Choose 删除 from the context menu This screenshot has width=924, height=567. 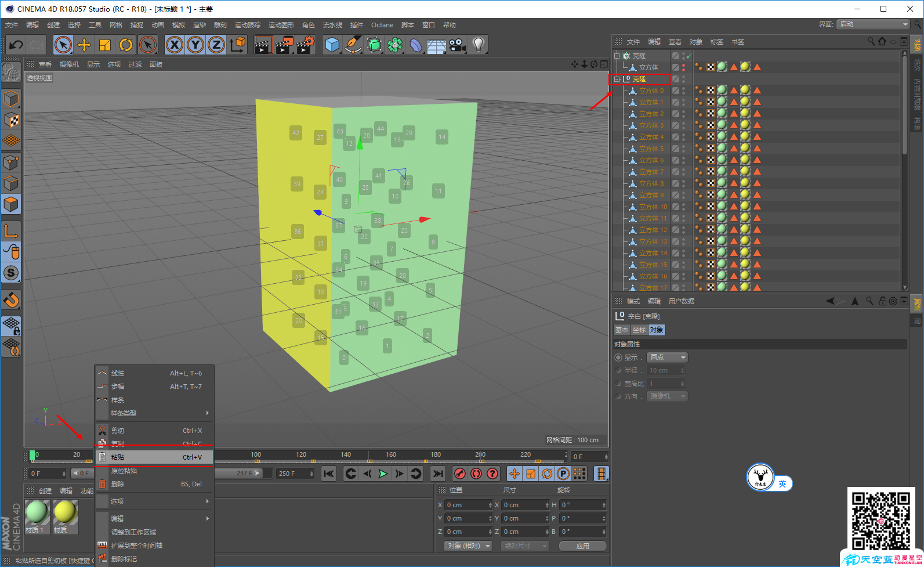click(154, 484)
